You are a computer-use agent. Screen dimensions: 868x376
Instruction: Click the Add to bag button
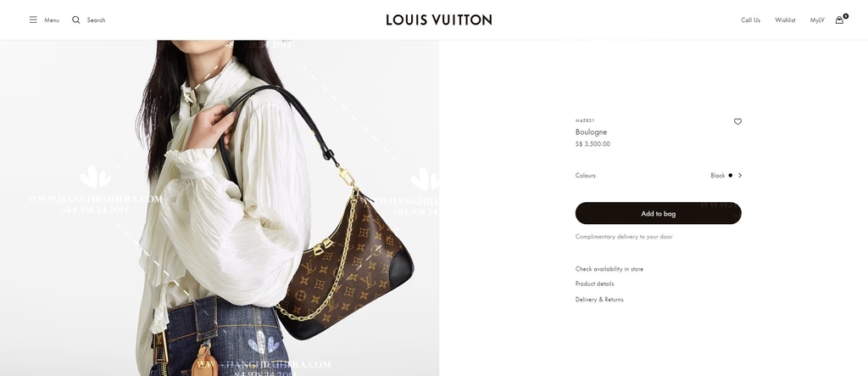[x=658, y=214]
